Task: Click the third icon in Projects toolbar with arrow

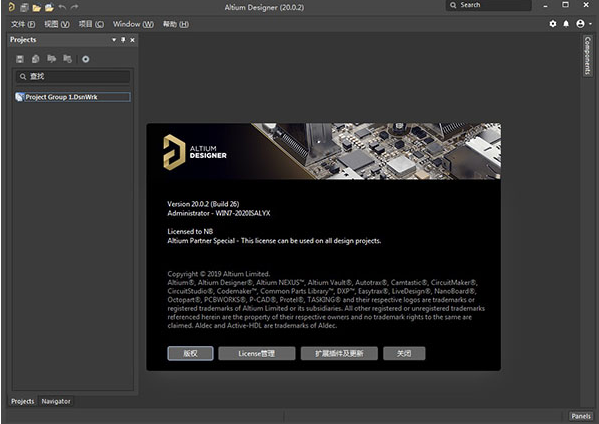Action: tap(52, 58)
